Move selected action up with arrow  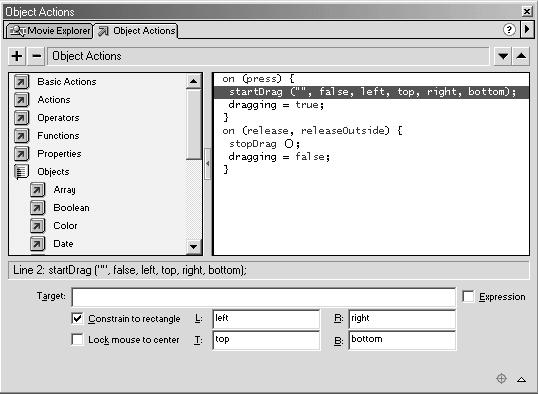[521, 56]
